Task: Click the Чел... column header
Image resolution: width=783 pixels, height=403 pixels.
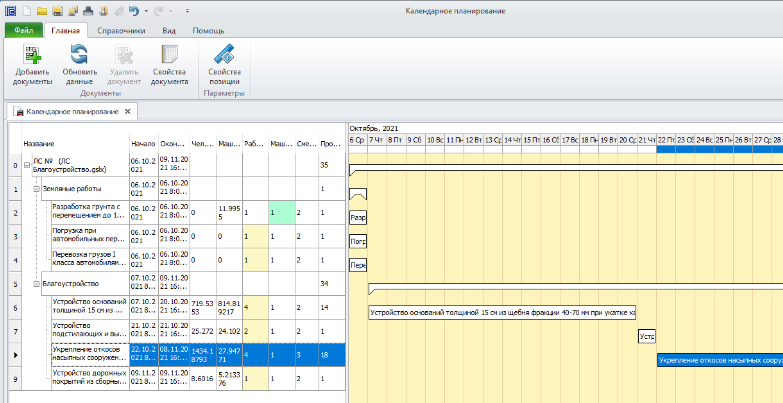Action: (203, 144)
